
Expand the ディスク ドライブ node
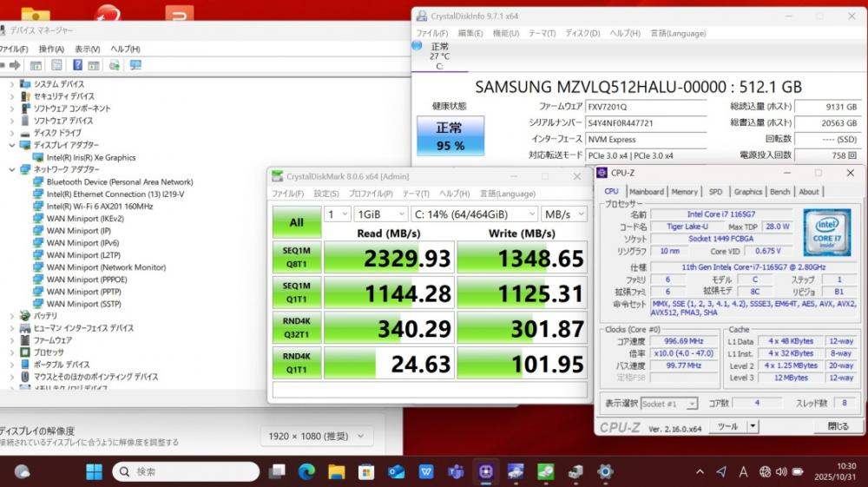point(11,133)
